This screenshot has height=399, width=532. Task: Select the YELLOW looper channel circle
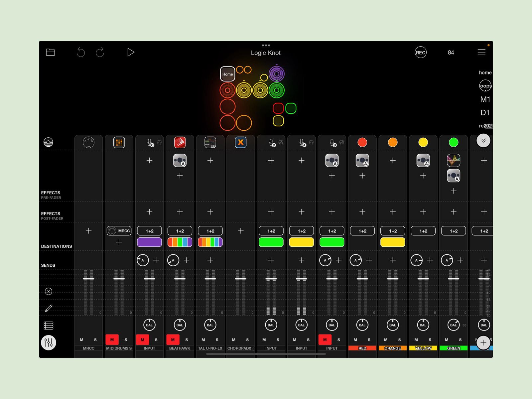[423, 142]
